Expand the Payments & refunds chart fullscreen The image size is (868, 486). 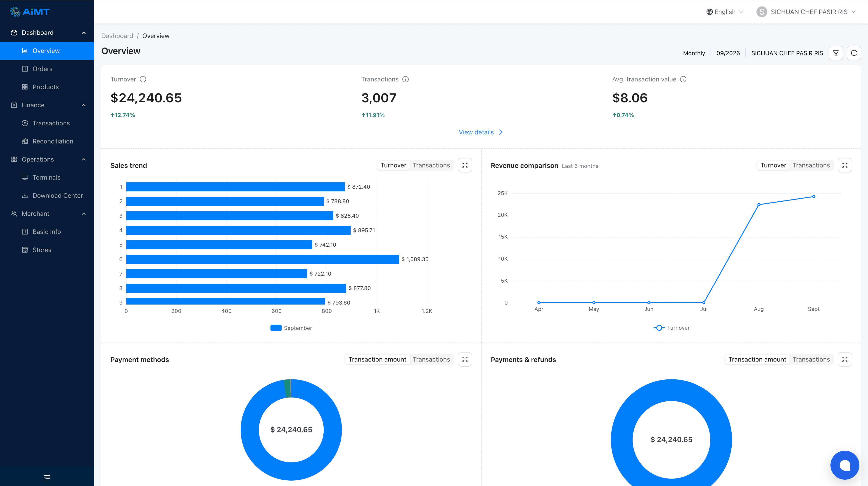[845, 359]
